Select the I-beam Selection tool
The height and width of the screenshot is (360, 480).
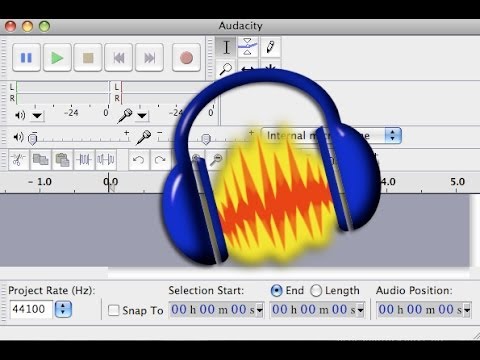[x=226, y=47]
